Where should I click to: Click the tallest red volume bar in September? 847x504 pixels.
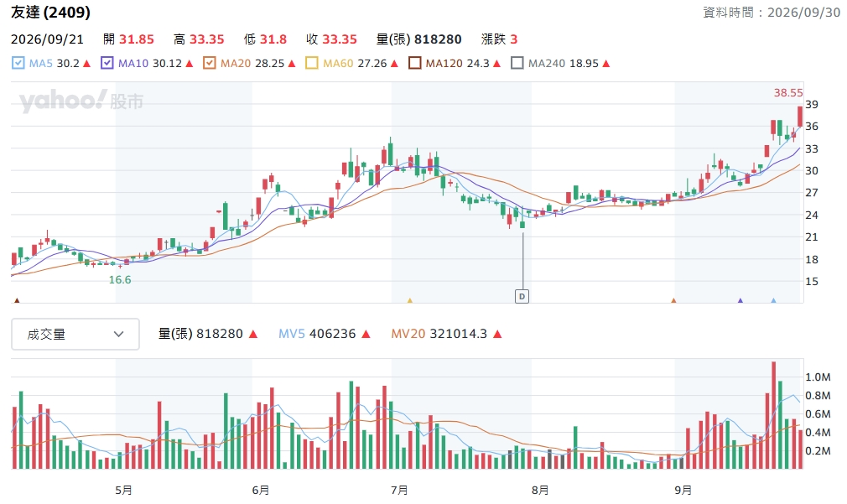tap(773, 415)
